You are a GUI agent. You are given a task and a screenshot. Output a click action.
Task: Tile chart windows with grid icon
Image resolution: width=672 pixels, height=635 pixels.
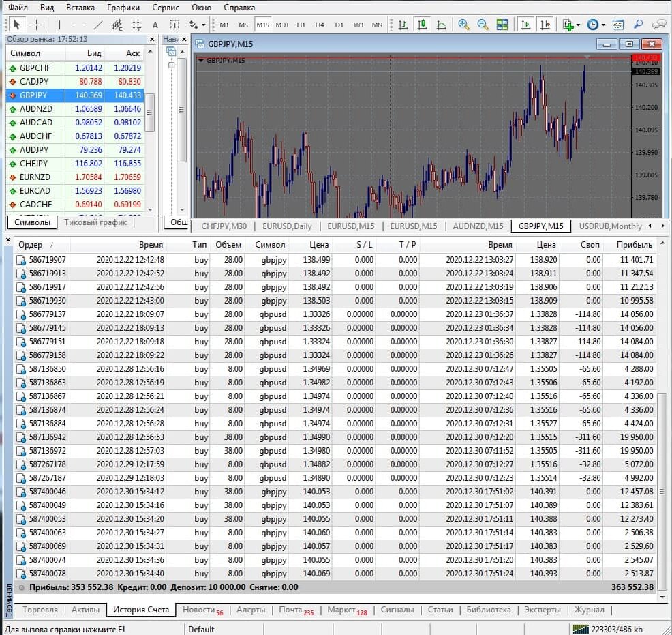pyautogui.click(x=502, y=25)
